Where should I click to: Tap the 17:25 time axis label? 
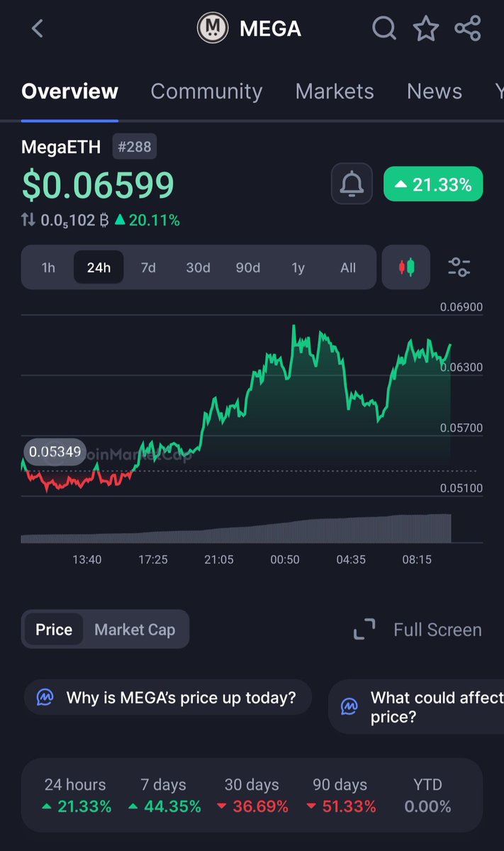(x=153, y=560)
